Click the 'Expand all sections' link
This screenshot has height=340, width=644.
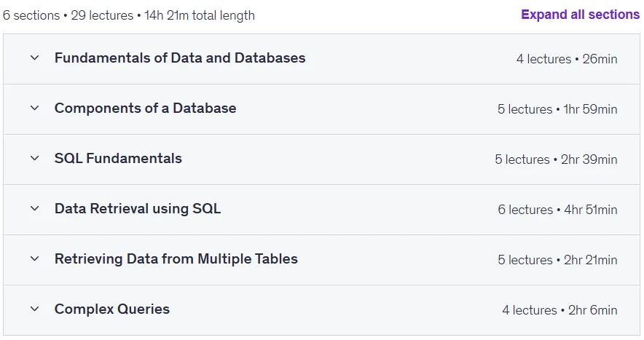[x=580, y=15]
